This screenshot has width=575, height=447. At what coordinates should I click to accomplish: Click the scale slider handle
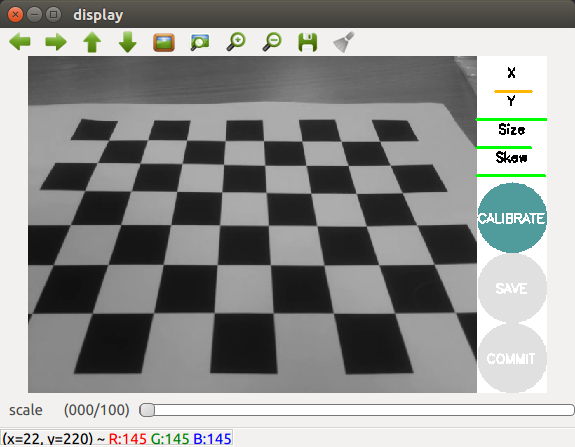(x=147, y=410)
